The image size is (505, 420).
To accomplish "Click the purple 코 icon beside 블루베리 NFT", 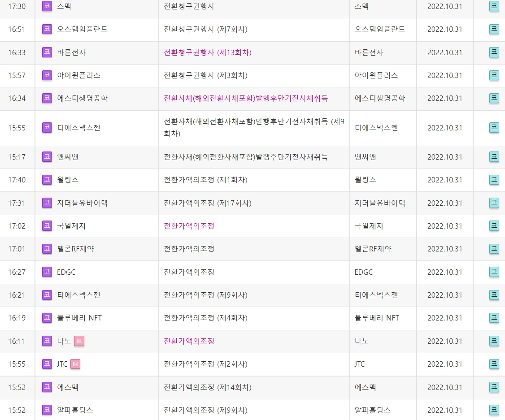I will pyautogui.click(x=47, y=318).
